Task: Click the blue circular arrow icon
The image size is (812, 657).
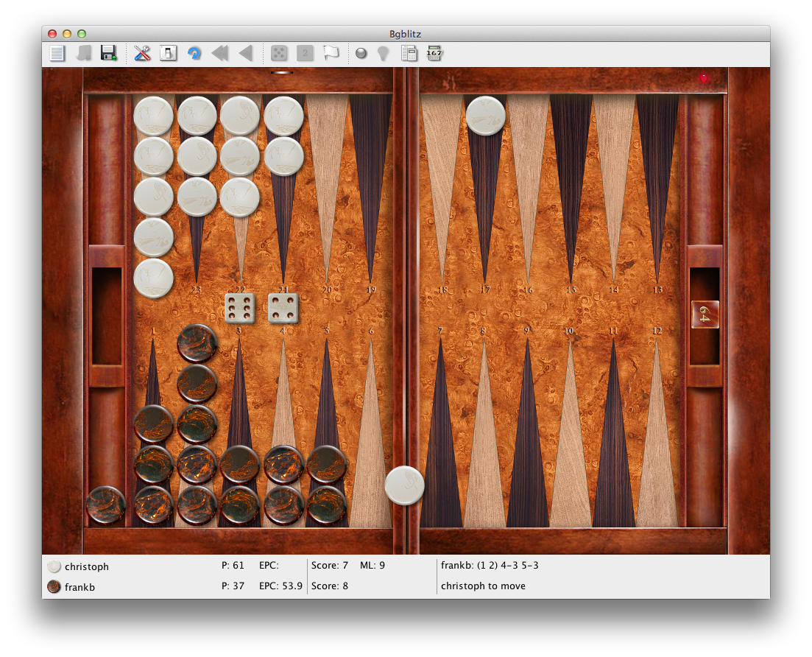Action: [x=194, y=53]
